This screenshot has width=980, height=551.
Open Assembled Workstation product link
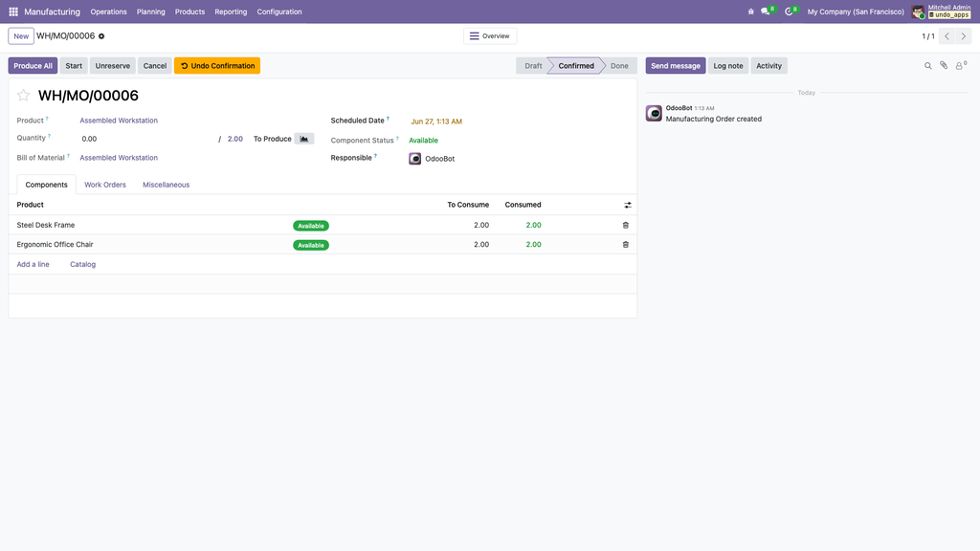pyautogui.click(x=119, y=121)
